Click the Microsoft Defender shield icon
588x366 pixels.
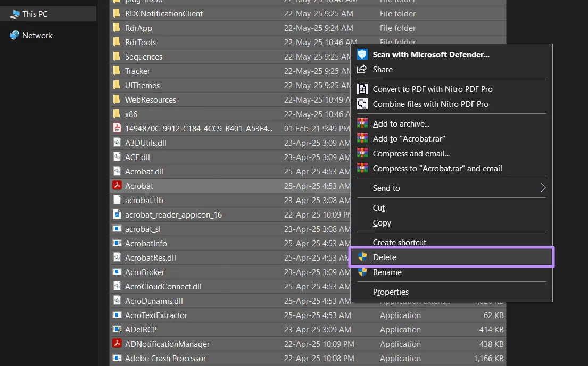point(362,54)
